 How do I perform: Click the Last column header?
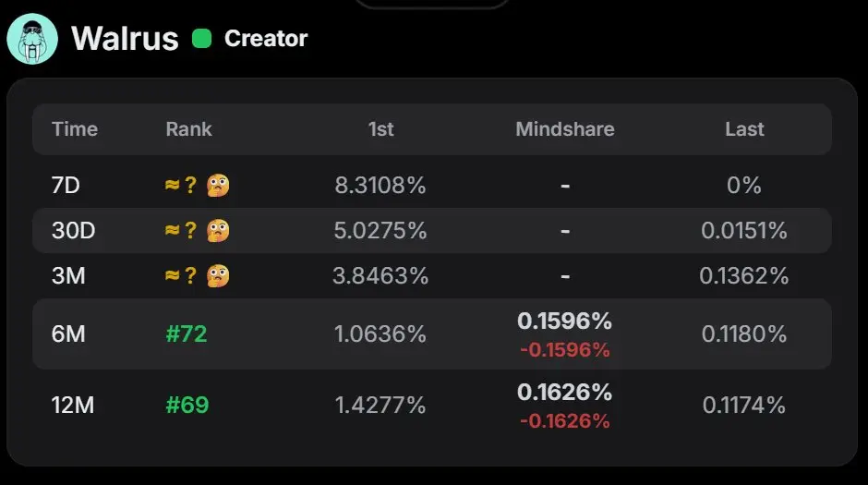tap(744, 129)
